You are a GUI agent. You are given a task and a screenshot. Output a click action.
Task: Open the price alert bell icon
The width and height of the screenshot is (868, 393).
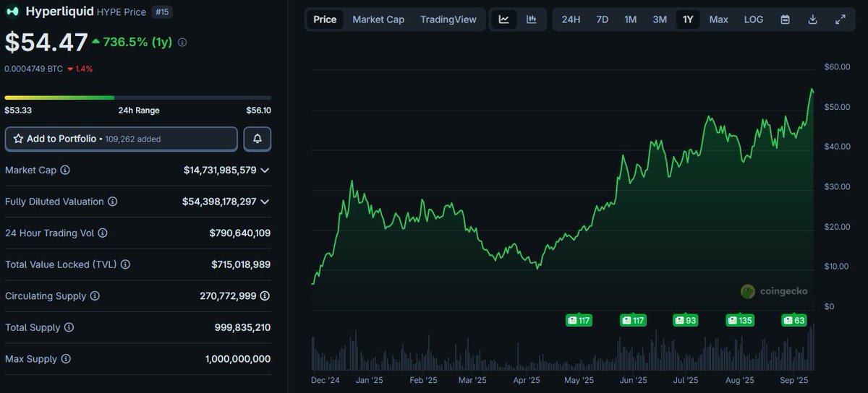pos(258,139)
